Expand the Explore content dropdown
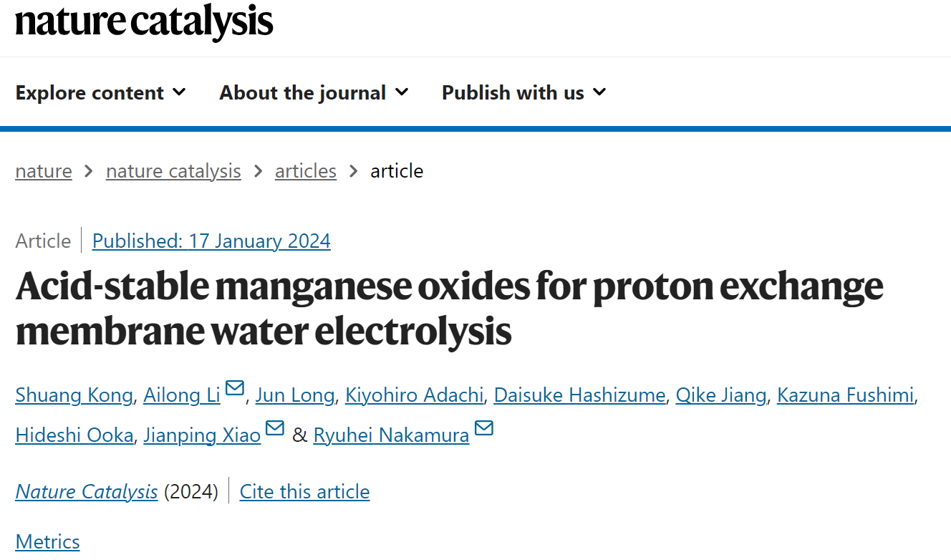 [101, 92]
